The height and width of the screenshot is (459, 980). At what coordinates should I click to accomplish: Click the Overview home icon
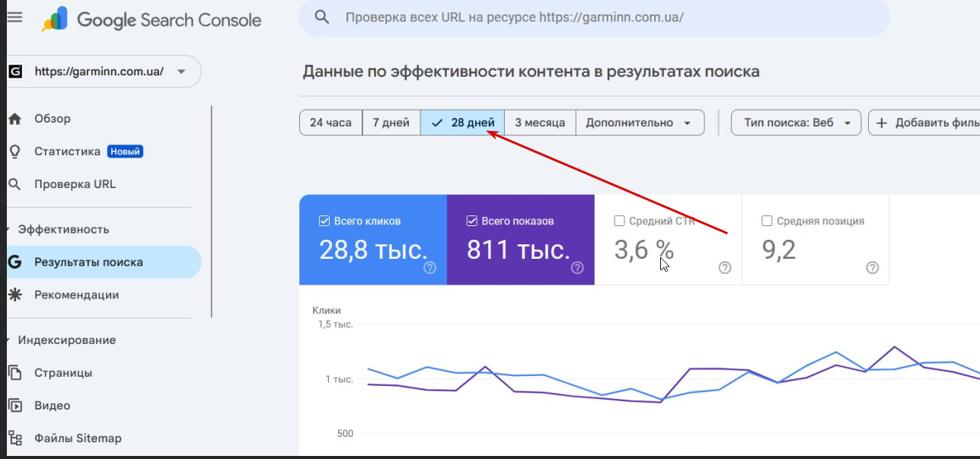[14, 119]
